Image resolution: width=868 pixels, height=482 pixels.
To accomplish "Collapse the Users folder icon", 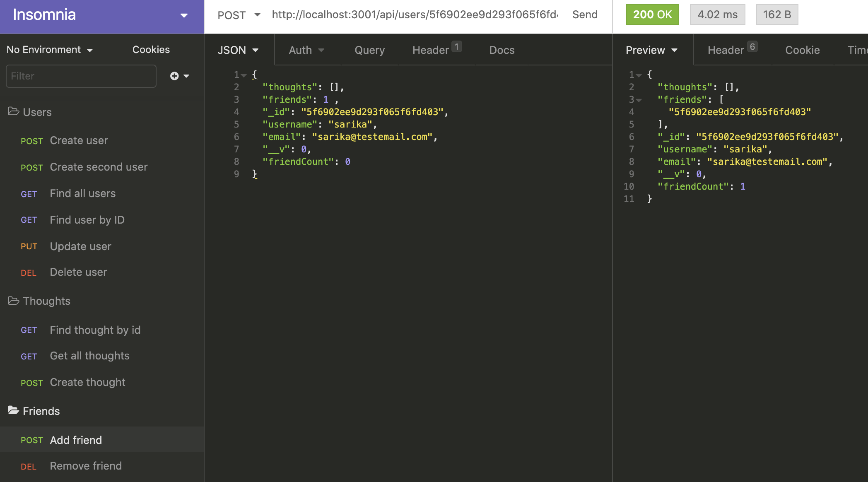I will [x=14, y=111].
